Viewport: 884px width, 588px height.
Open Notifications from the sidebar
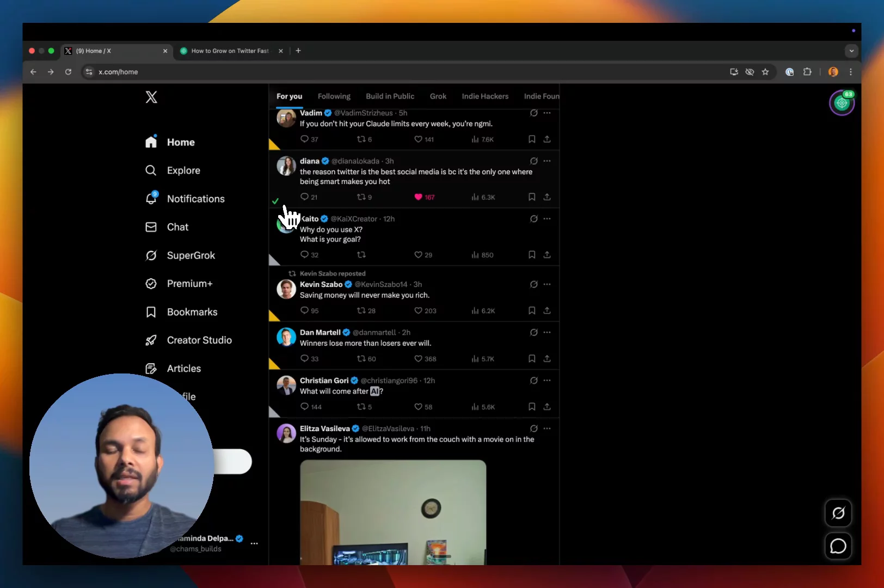click(x=185, y=199)
